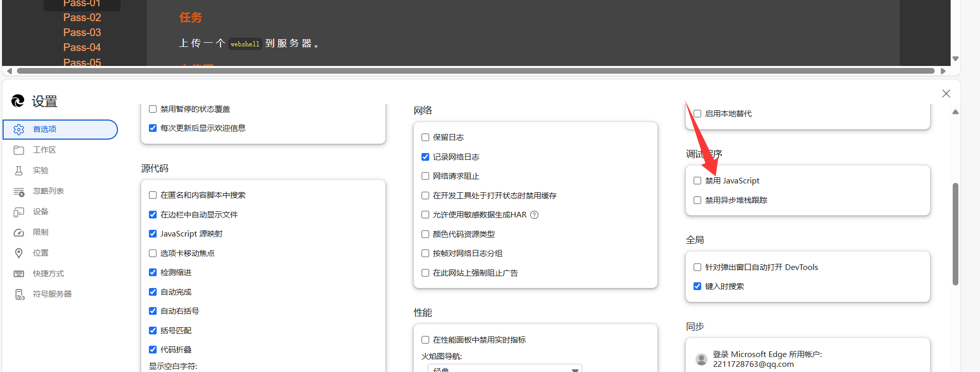
Task: Click the flask icon for 实验
Action: coord(19,171)
